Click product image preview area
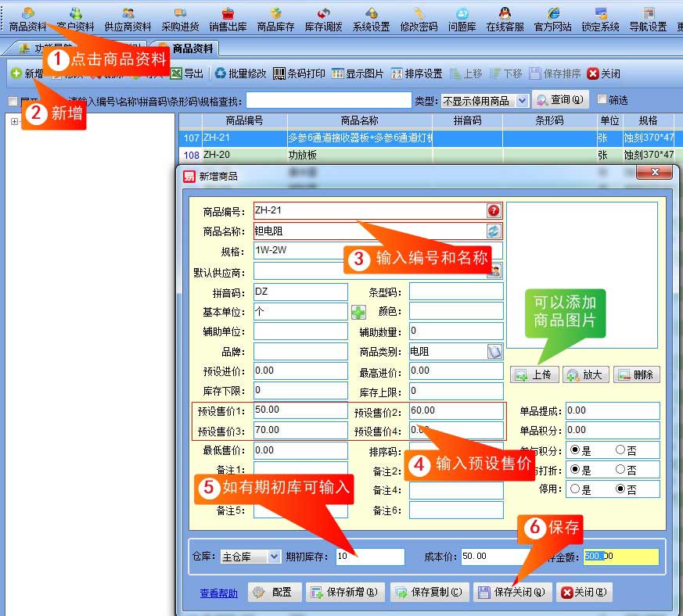The width and height of the screenshot is (683, 616). [582, 274]
